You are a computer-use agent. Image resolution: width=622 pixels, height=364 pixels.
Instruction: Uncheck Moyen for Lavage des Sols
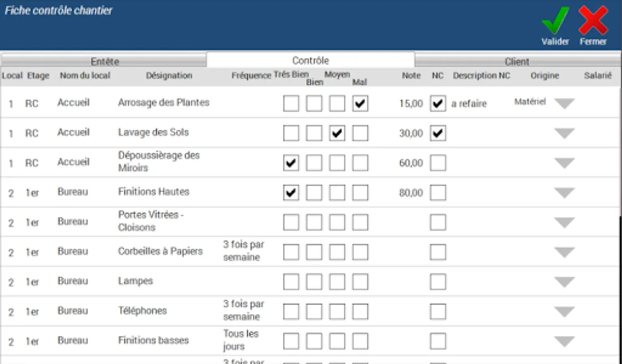(x=337, y=133)
